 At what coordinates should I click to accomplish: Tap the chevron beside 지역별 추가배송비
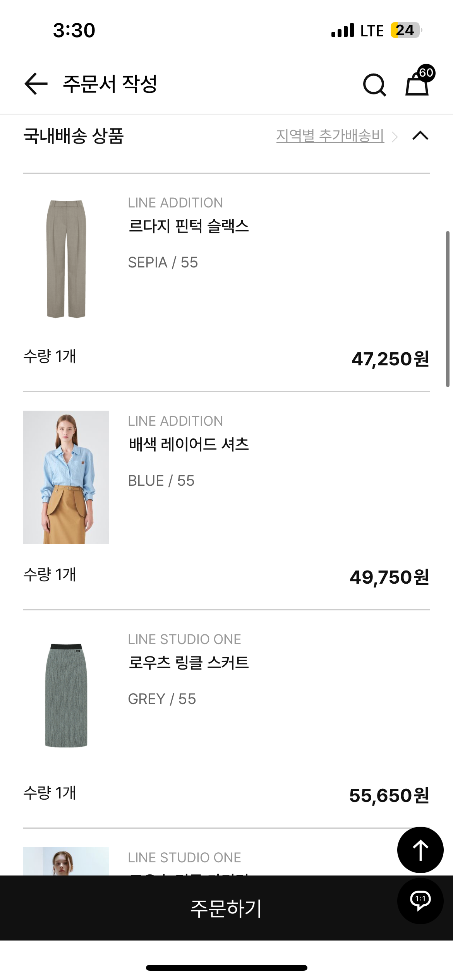click(395, 137)
